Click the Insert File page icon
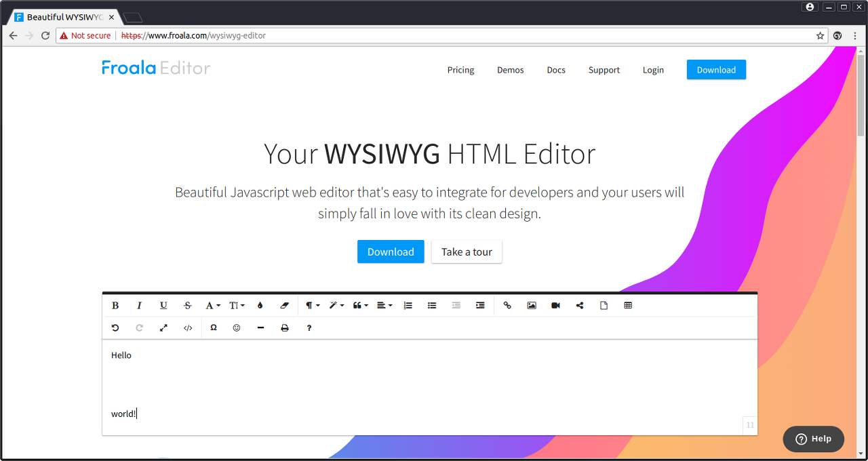The height and width of the screenshot is (461, 868). (x=604, y=306)
